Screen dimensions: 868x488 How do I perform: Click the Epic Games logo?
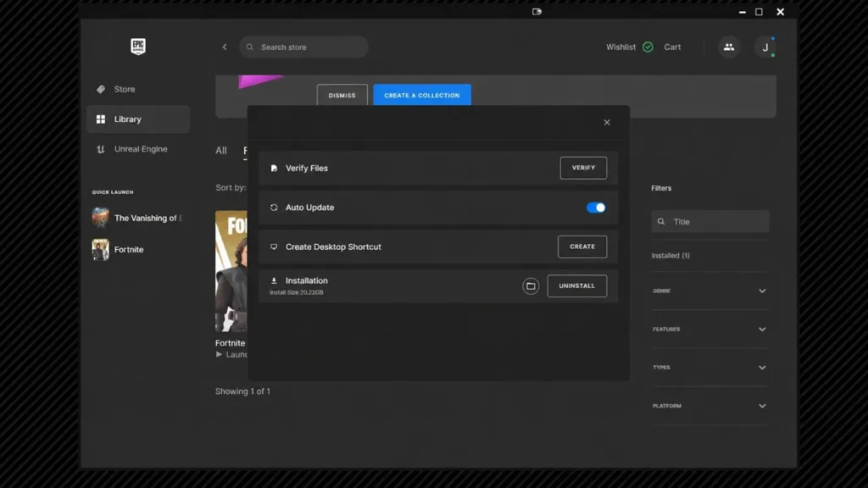pos(138,47)
